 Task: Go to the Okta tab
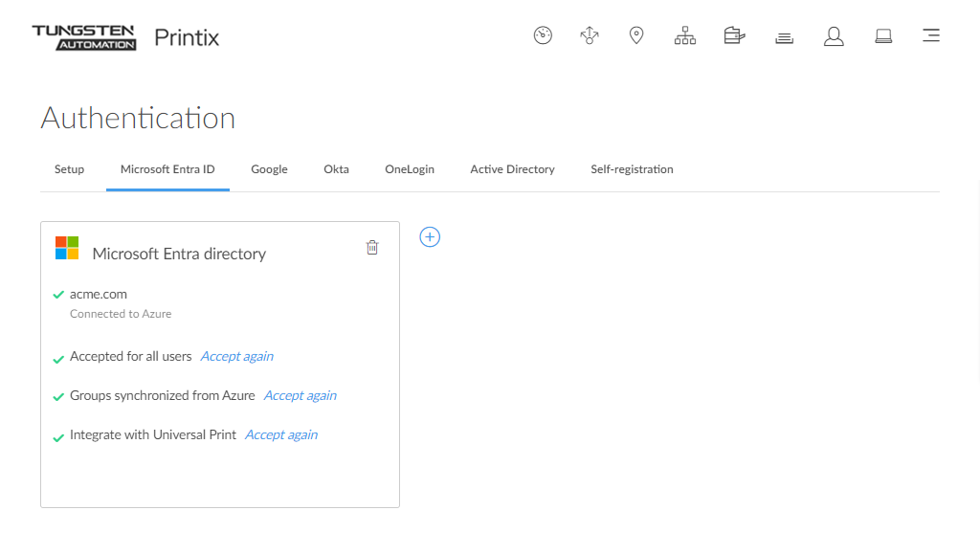pyautogui.click(x=336, y=169)
